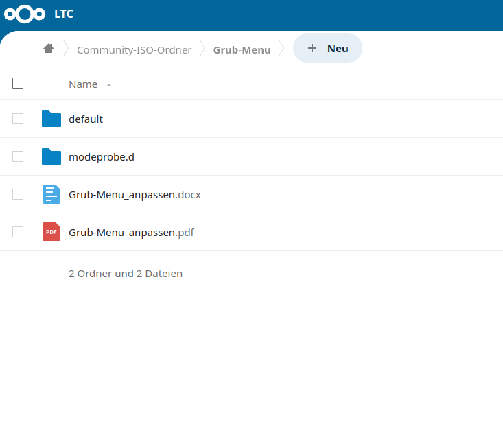Click the docx document file icon
Image resolution: width=503 pixels, height=448 pixels.
click(x=51, y=194)
